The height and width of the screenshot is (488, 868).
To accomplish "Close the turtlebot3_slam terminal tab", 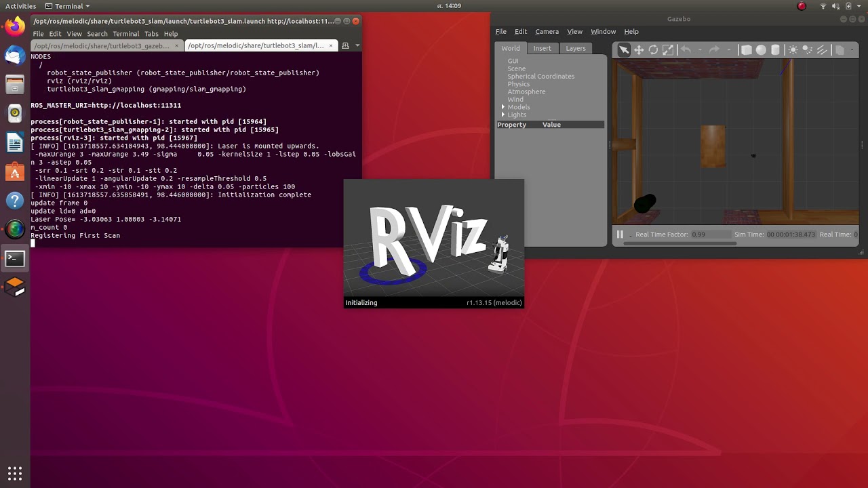I will pos(332,45).
